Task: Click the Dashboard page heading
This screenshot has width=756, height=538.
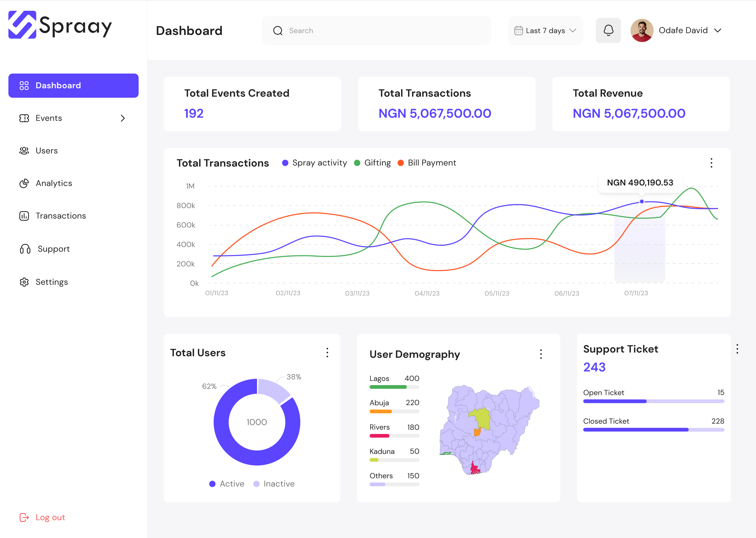Action: (189, 30)
